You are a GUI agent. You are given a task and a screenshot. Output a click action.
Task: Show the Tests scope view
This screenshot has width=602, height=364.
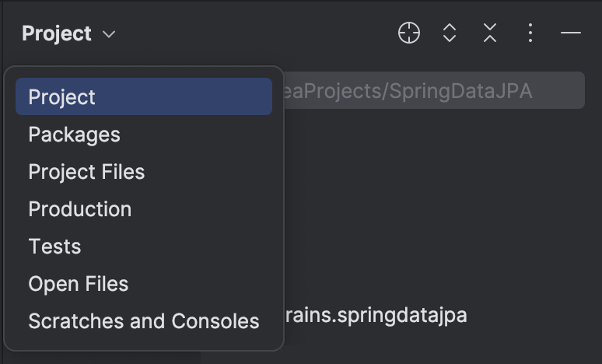pos(54,247)
